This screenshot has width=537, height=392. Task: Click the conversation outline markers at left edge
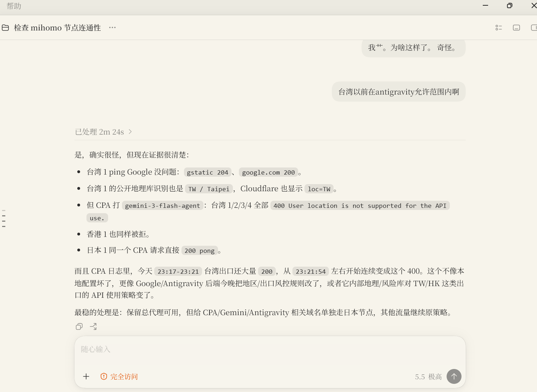coord(4,218)
